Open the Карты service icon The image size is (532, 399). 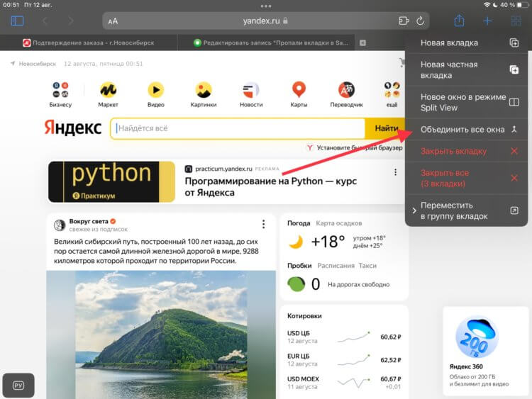(x=299, y=90)
